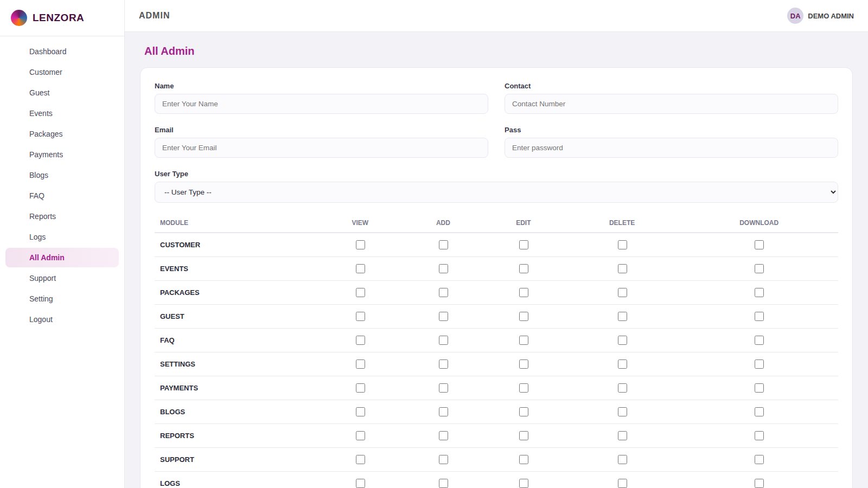Image resolution: width=868 pixels, height=488 pixels.
Task: Open Reports from the sidebar
Action: pyautogui.click(x=62, y=216)
